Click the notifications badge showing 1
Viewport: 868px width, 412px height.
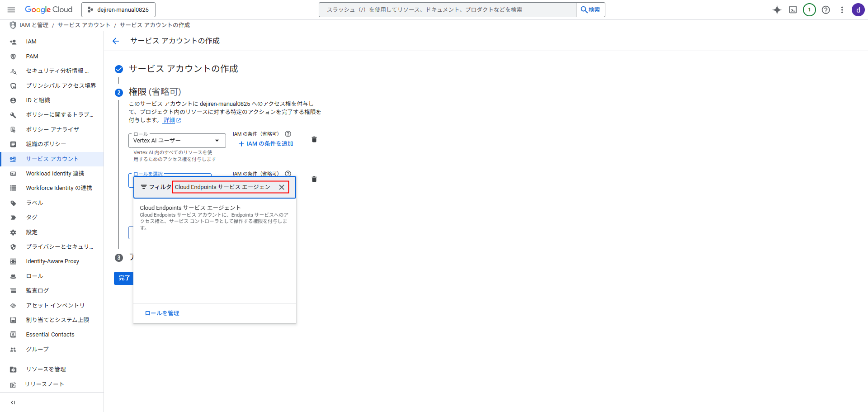click(809, 10)
